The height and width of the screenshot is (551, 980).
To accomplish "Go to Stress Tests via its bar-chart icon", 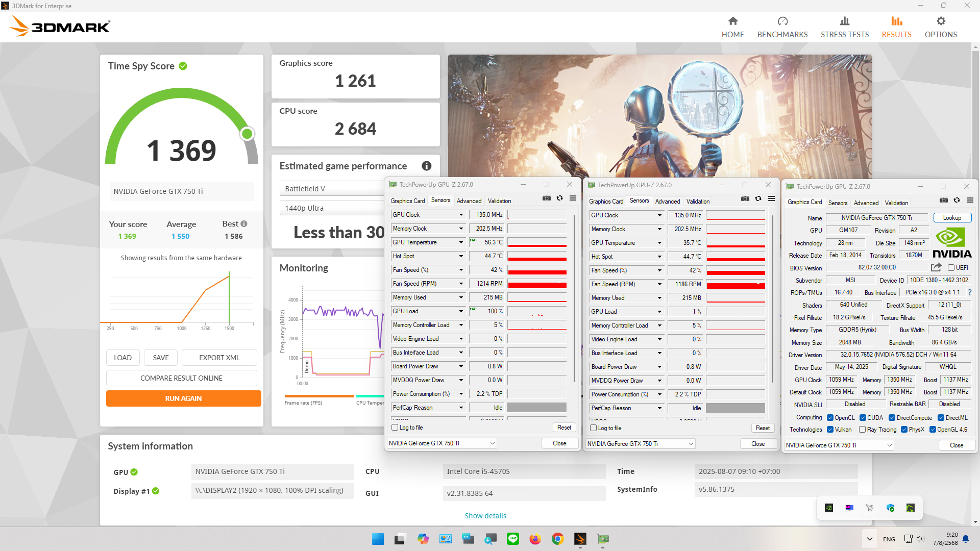I will click(845, 21).
